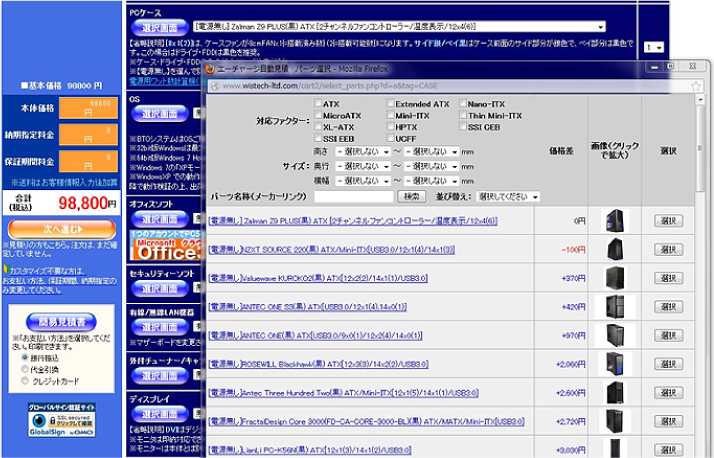Enlarge the NZXT SOURCE 220 case image
Image resolution: width=714 pixels, height=458 pixels.
pyautogui.click(x=615, y=249)
